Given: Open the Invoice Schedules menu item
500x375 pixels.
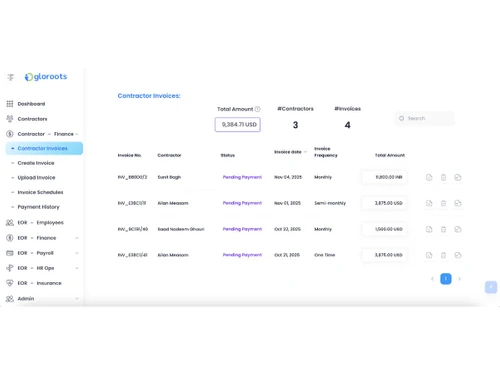Looking at the screenshot, I should (x=40, y=192).
